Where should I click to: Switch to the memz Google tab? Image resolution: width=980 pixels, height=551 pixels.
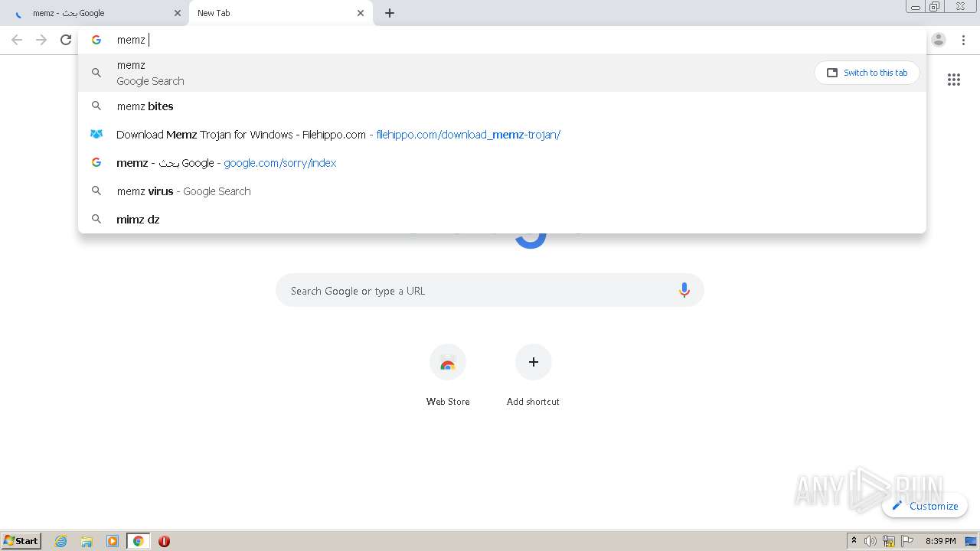[x=94, y=13]
